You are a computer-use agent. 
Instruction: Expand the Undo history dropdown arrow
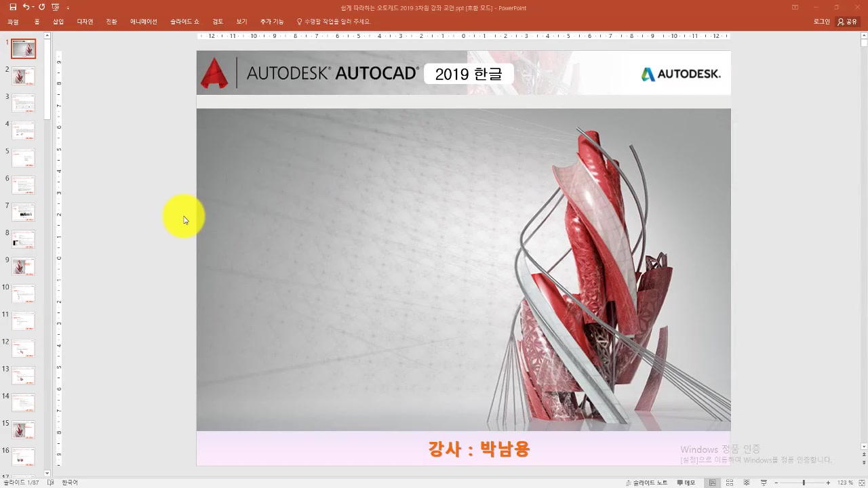(33, 7)
